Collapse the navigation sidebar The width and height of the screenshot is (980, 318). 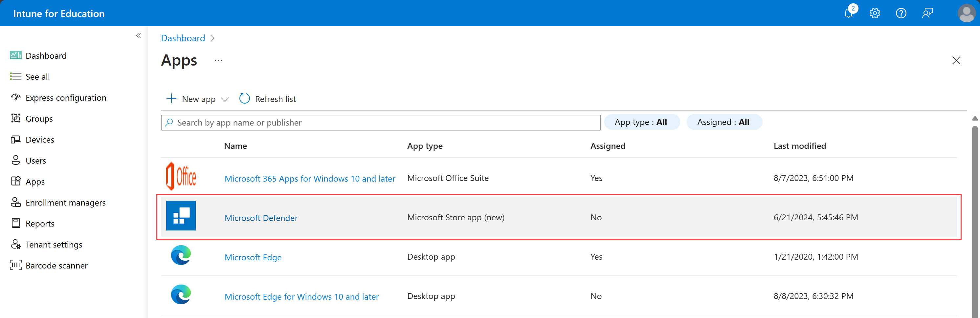(x=139, y=35)
